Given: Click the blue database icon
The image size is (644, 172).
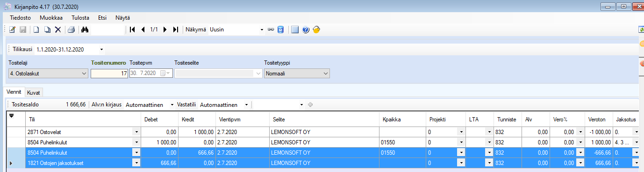Looking at the screenshot, I should click(x=280, y=30).
